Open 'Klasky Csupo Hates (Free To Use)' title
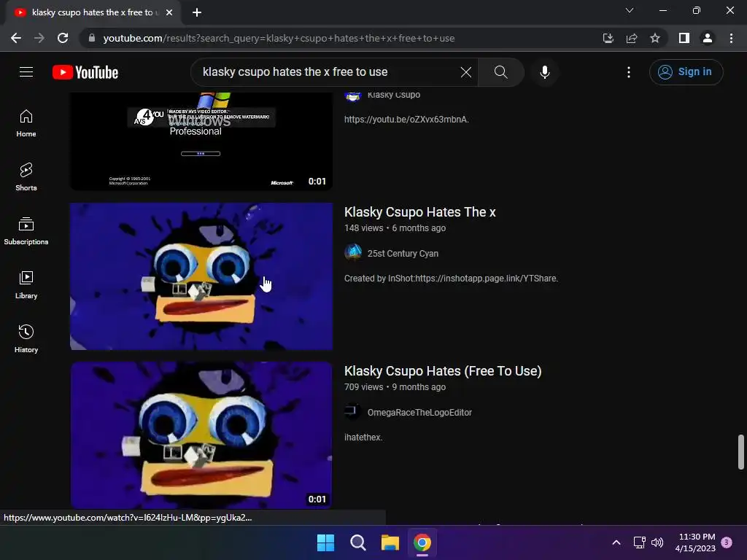This screenshot has width=747, height=560. [x=443, y=371]
